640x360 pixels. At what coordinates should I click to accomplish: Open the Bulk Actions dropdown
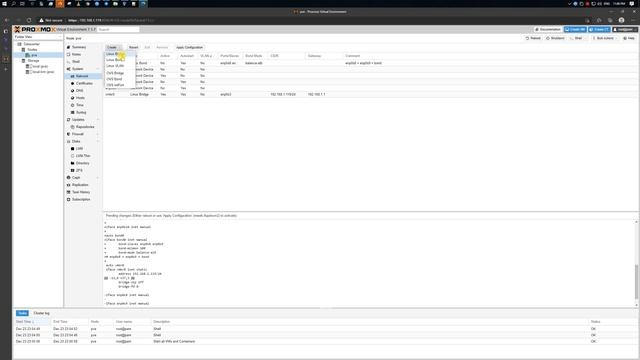[x=605, y=38]
